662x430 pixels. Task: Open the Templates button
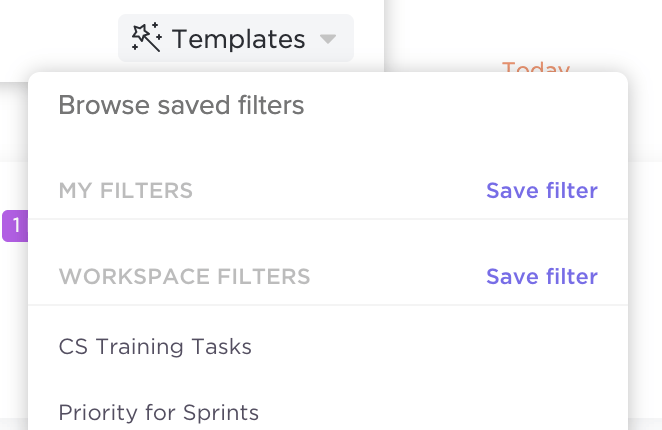point(236,39)
